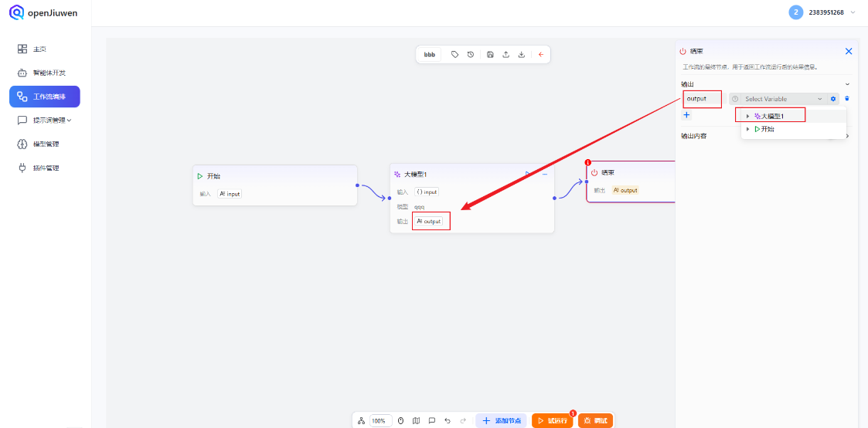Redo with the forward arrow icon
The image size is (868, 428).
(463, 421)
